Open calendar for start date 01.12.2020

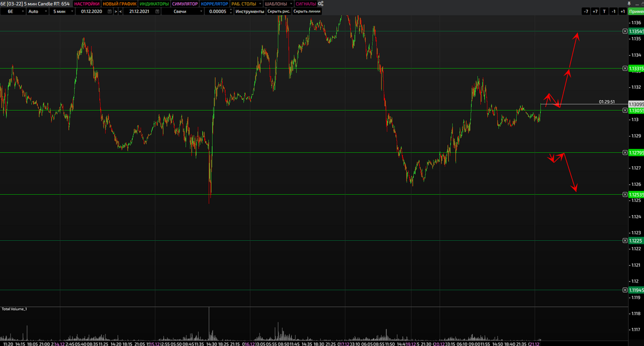pos(110,11)
